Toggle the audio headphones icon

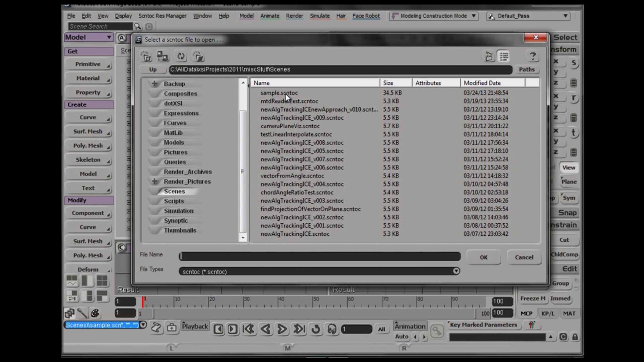tap(332, 329)
